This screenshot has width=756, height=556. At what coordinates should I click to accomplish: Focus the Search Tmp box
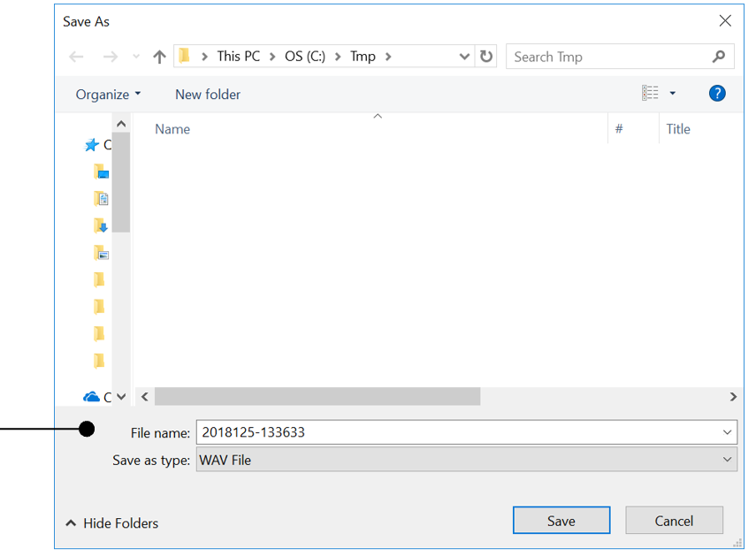[620, 57]
